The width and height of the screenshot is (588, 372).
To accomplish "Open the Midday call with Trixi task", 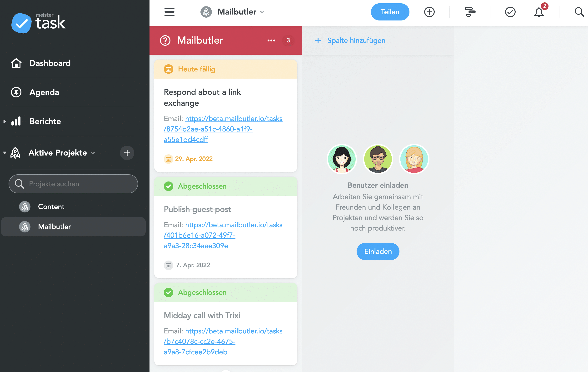I will (202, 315).
